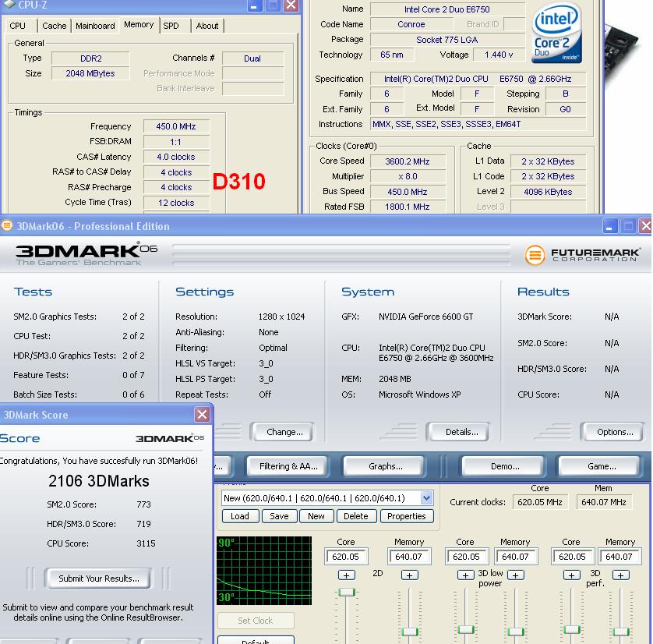Click Change... under Settings in 3DMark06
Viewport: 653px width, 644px height.
(x=284, y=432)
